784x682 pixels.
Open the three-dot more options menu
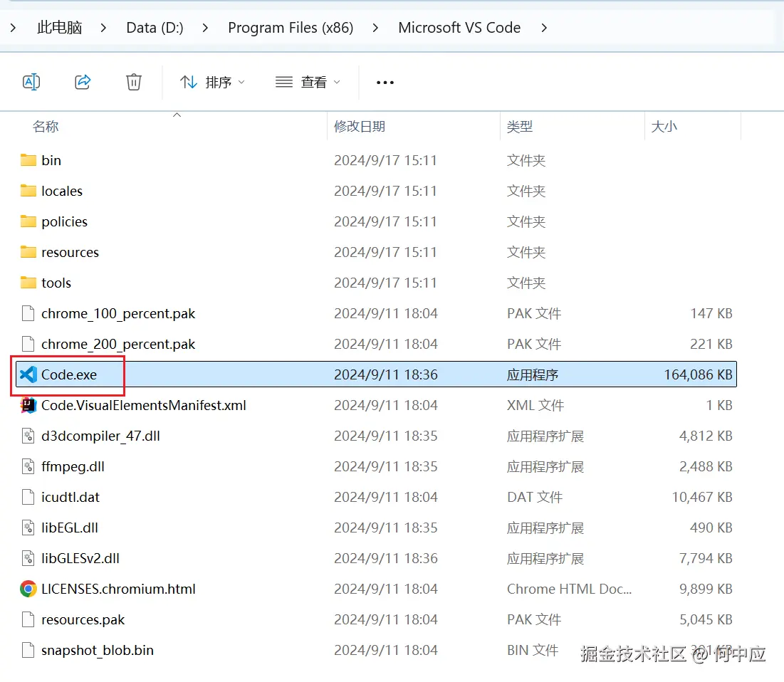[x=385, y=83]
